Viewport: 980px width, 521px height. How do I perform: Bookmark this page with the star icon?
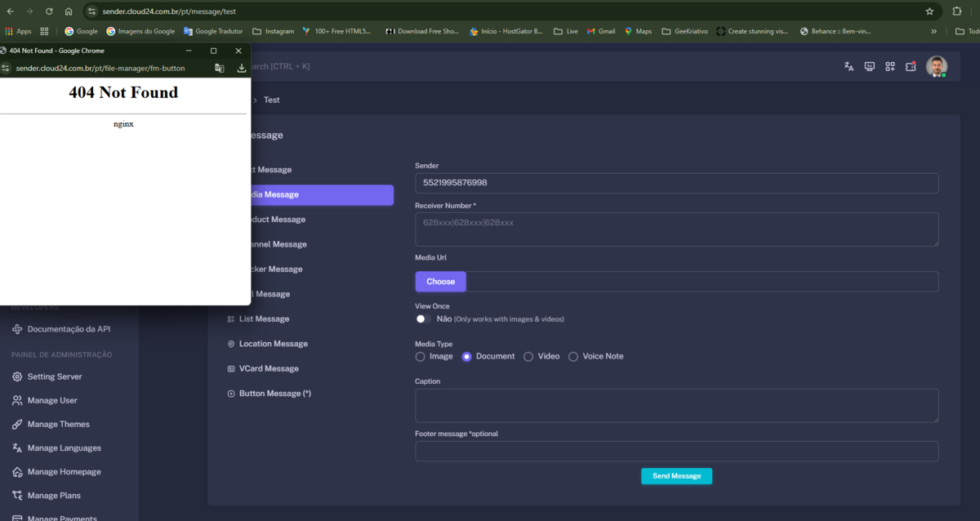coord(929,11)
